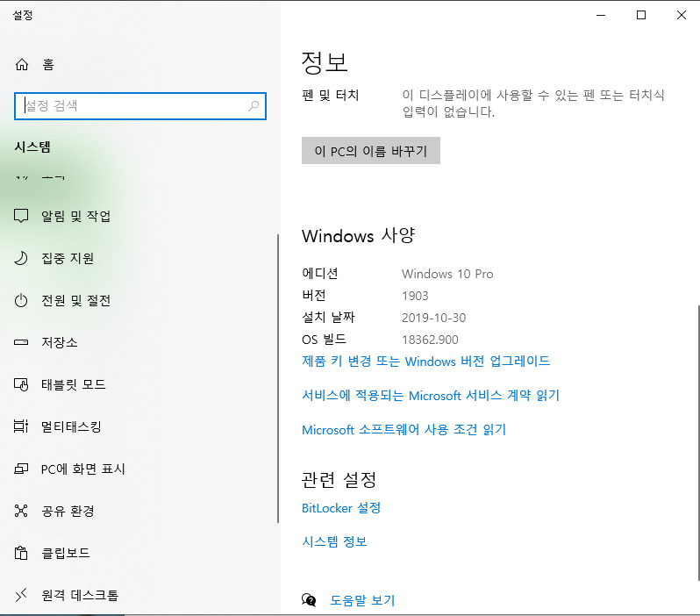The height and width of the screenshot is (616, 700).
Task: Click the storage drive icon
Action: (x=21, y=342)
